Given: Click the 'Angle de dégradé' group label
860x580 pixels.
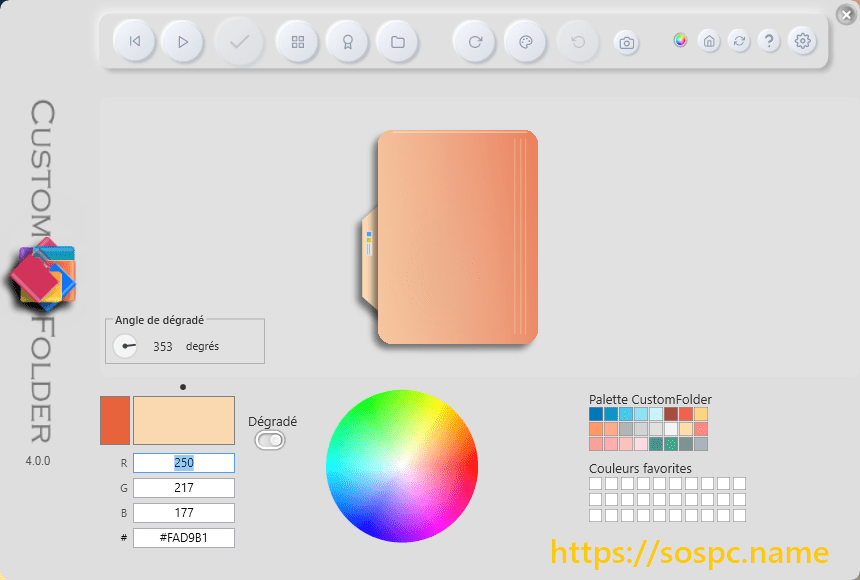Looking at the screenshot, I should point(159,320).
